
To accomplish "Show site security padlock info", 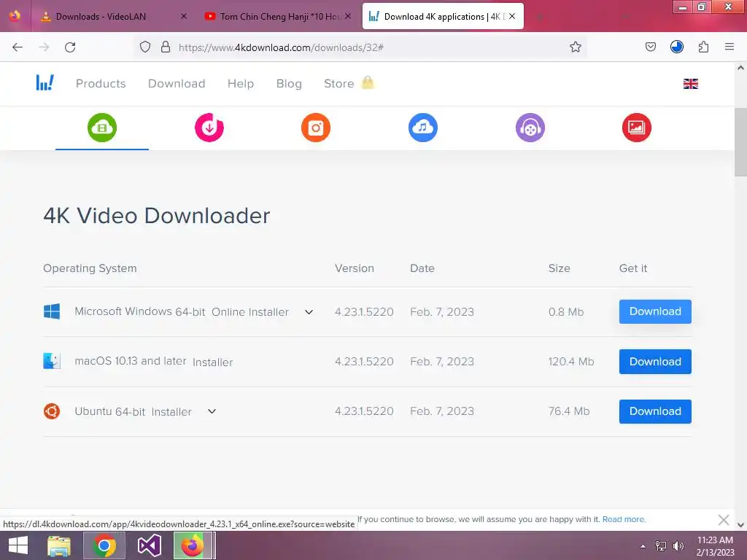I will pyautogui.click(x=166, y=47).
